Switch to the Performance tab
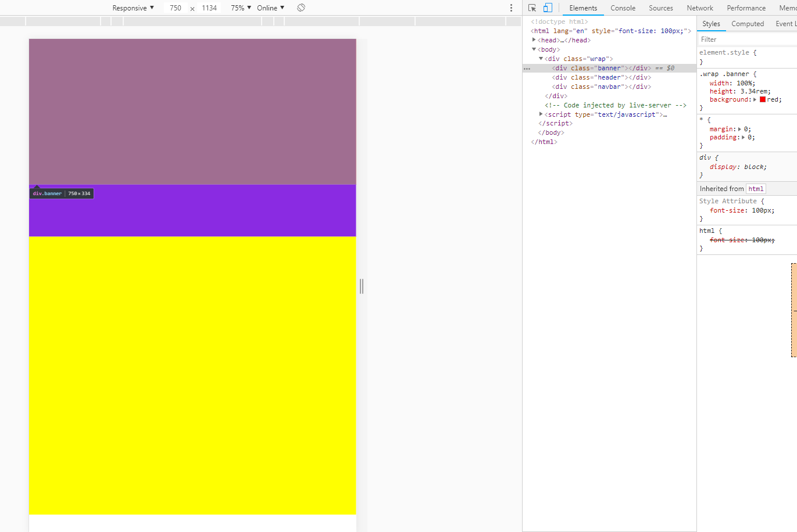Screen dimensions: 797x532 (x=746, y=8)
